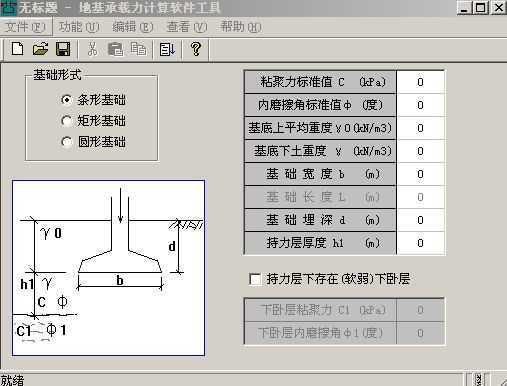Click the Open folder toolbar icon

pyautogui.click(x=40, y=49)
